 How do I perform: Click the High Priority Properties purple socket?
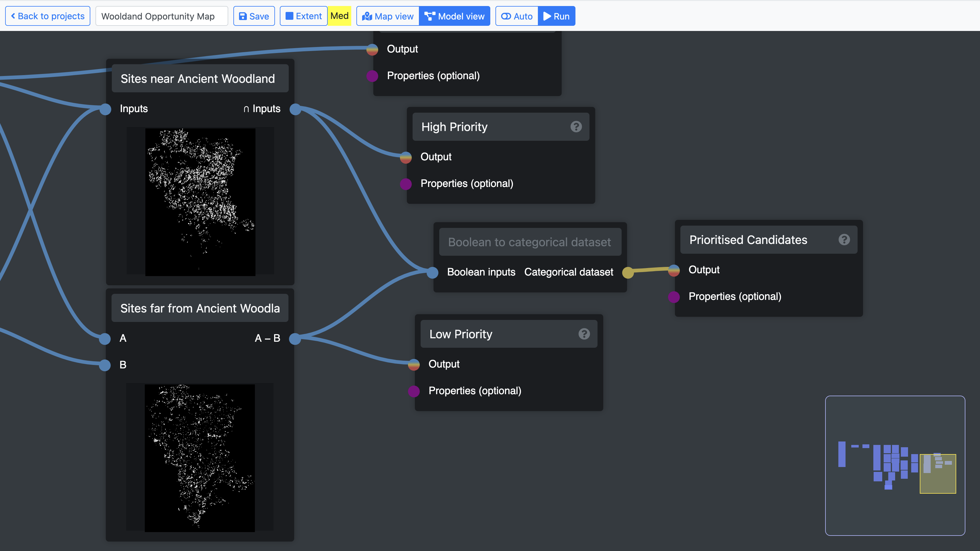[x=406, y=184]
